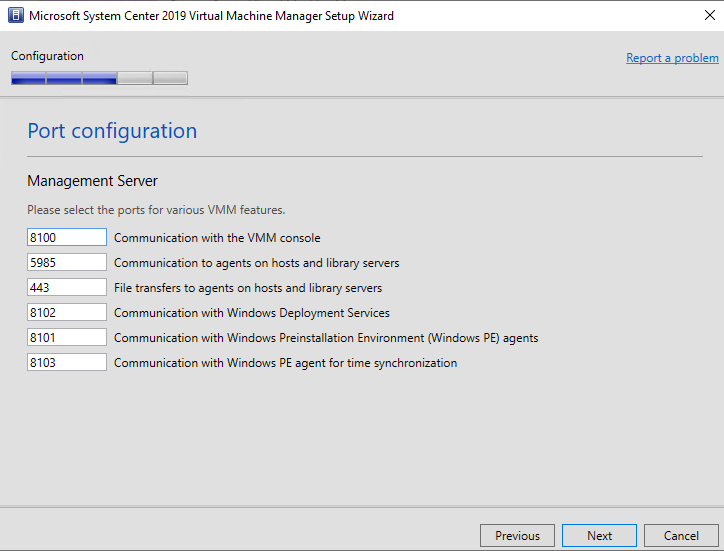
Task: Click 'Communication with the VMM console' label
Action: 217,238
